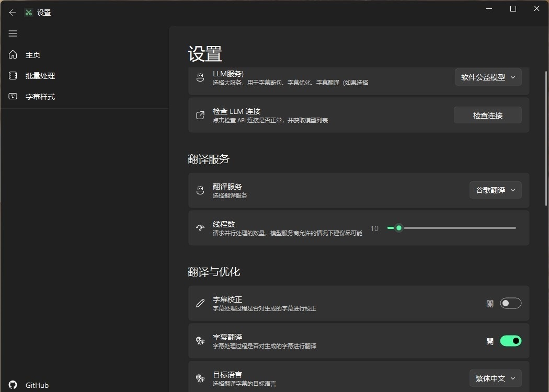Screen dimensions: 549x392
Task: Click the home icon beside 主页
Action: [13, 55]
